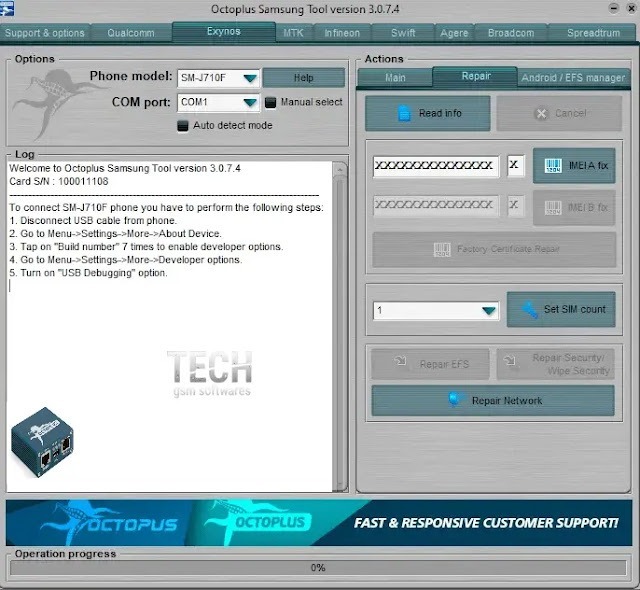The image size is (640, 590).
Task: Click the IMEI A check digit field
Action: [516, 165]
